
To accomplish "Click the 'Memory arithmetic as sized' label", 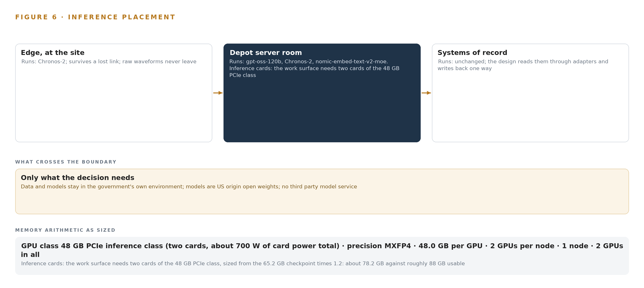I will [65, 230].
